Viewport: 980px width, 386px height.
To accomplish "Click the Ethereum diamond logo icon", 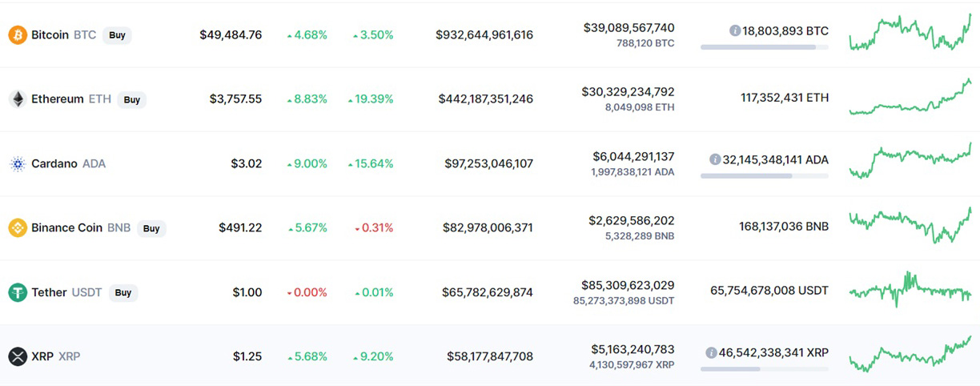I will pos(18,99).
